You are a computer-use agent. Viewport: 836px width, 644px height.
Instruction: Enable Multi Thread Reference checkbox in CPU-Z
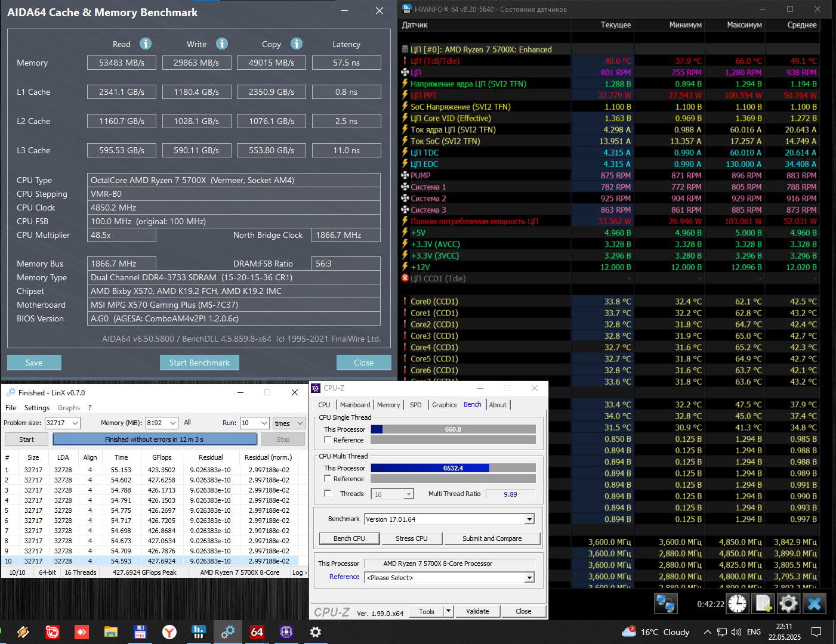point(328,478)
